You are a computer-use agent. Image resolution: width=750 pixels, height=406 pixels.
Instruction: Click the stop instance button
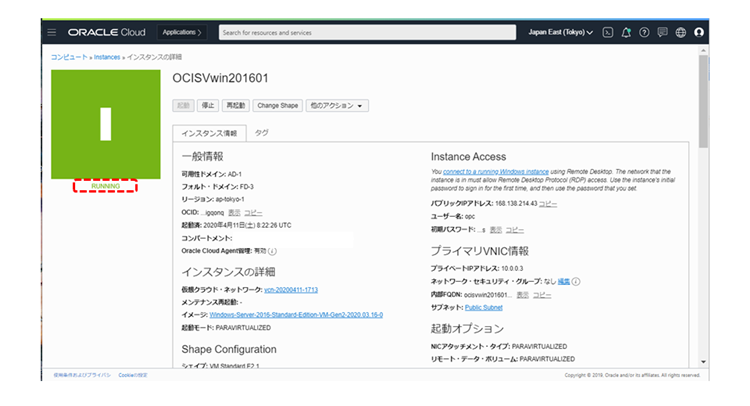[x=208, y=106]
